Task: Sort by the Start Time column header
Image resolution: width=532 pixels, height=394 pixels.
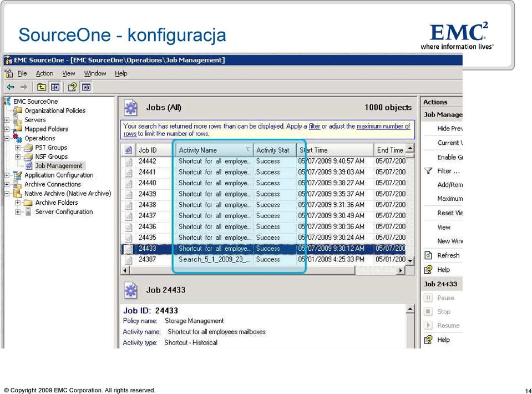Action: pyautogui.click(x=335, y=150)
